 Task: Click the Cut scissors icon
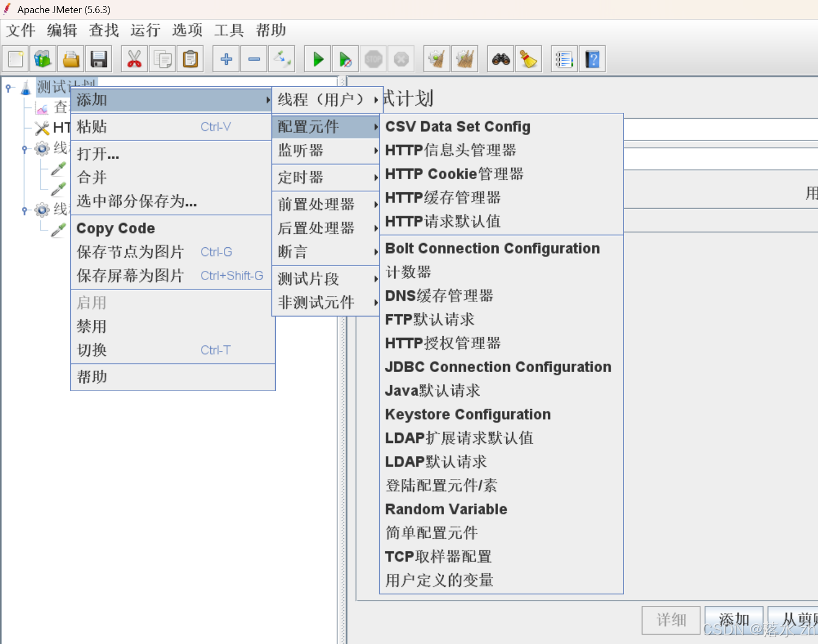click(135, 59)
